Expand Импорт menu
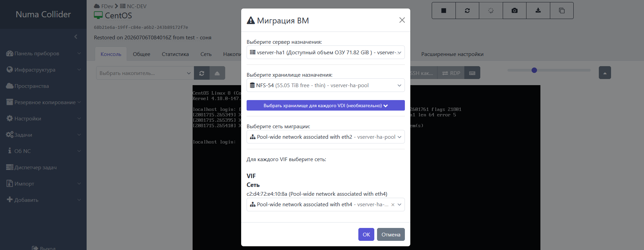Image resolution: width=644 pixels, height=250 pixels. coord(43,184)
